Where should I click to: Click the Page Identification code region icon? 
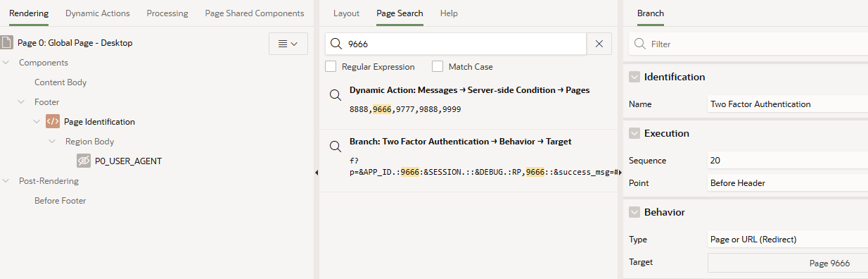click(x=53, y=121)
